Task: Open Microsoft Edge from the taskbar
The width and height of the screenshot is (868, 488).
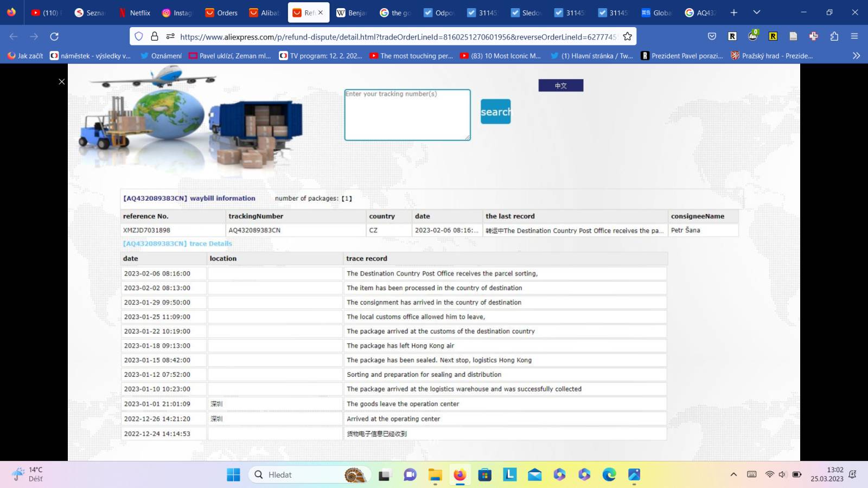Action: click(x=609, y=475)
